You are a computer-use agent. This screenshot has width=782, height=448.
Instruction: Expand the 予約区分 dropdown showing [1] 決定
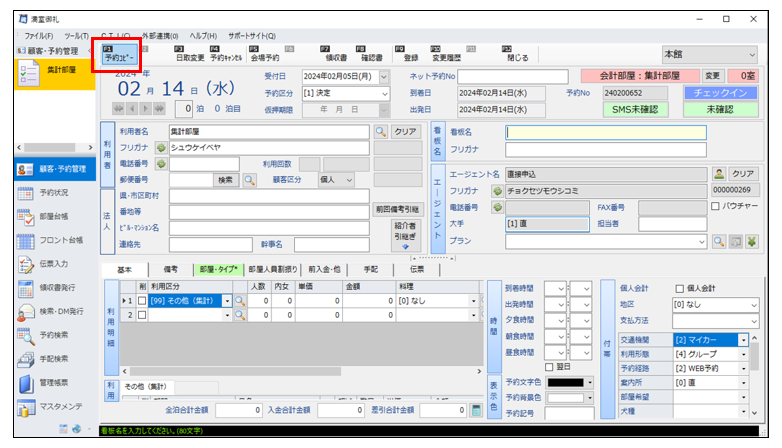click(384, 93)
